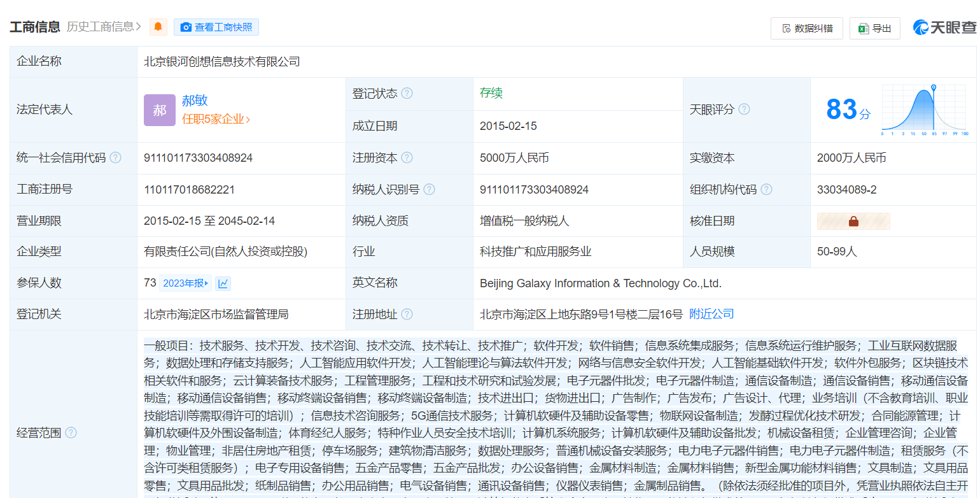
Task: Click the orange bell alert icon
Action: pos(158,27)
